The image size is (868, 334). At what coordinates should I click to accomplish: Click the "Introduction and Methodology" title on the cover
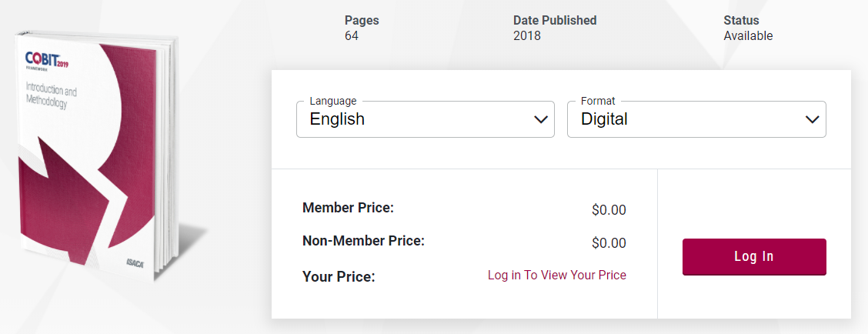coord(52,97)
